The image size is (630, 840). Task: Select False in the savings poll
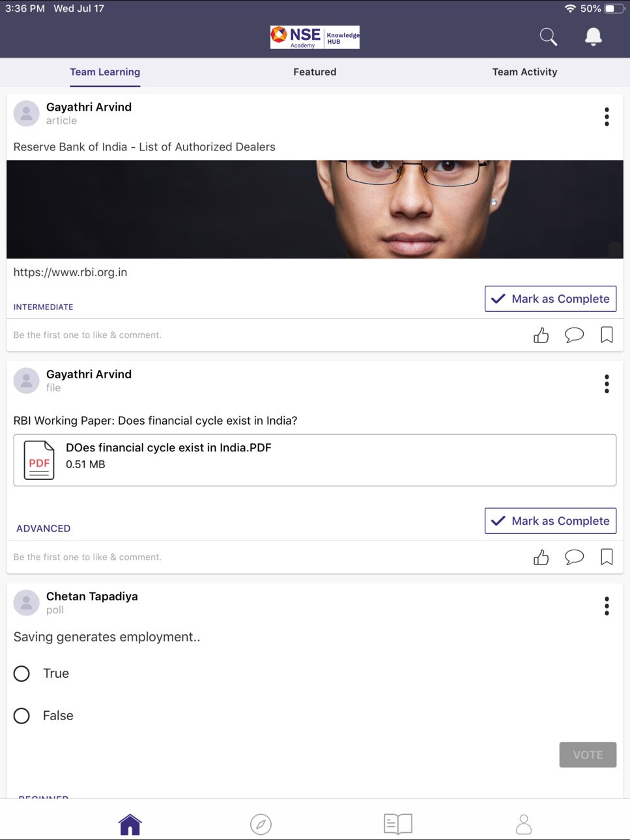tap(21, 716)
